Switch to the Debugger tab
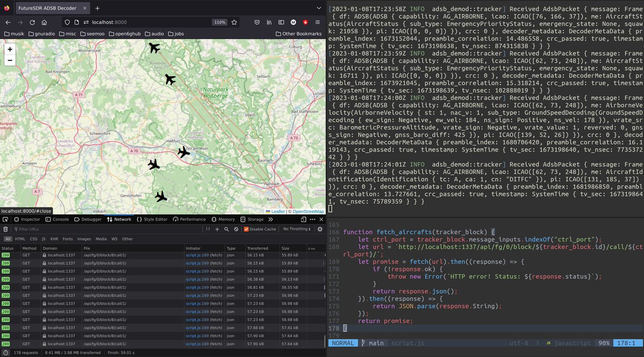 tap(87, 220)
